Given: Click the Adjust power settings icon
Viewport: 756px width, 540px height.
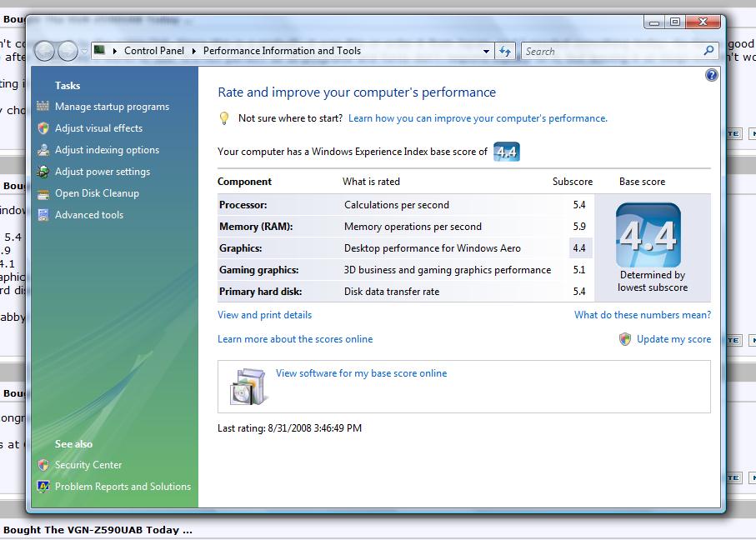Looking at the screenshot, I should point(43,171).
